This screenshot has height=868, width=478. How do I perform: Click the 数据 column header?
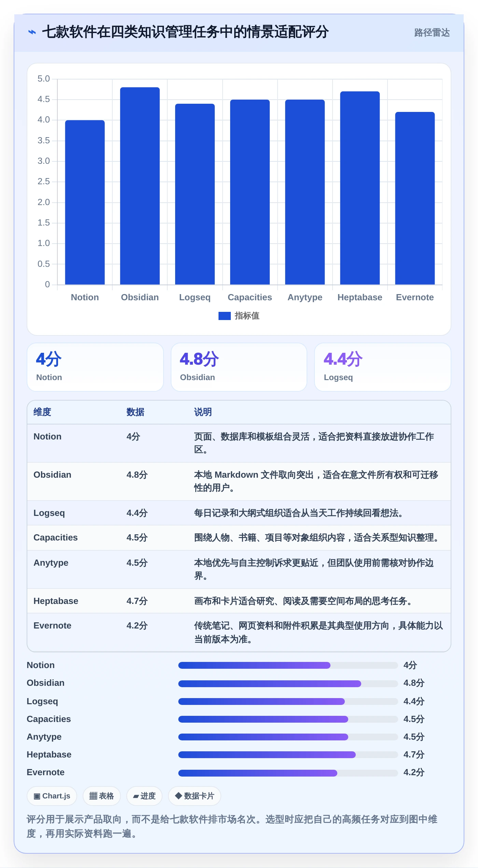pos(136,412)
